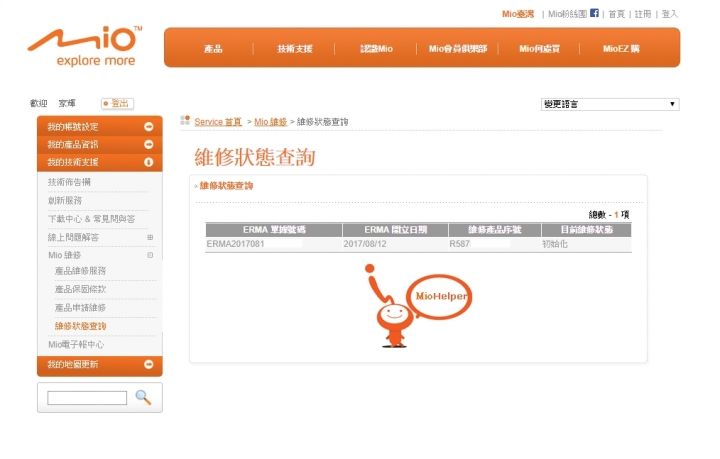The image size is (720, 459).
Task: Open 產品申請維修 submenu item
Action: coord(80,308)
